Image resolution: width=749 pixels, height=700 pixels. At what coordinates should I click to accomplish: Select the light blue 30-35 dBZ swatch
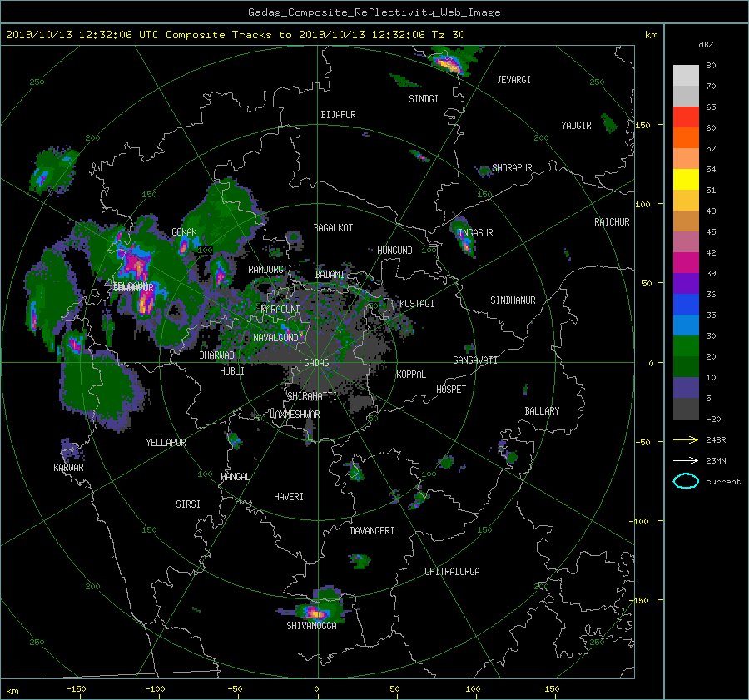[686, 325]
